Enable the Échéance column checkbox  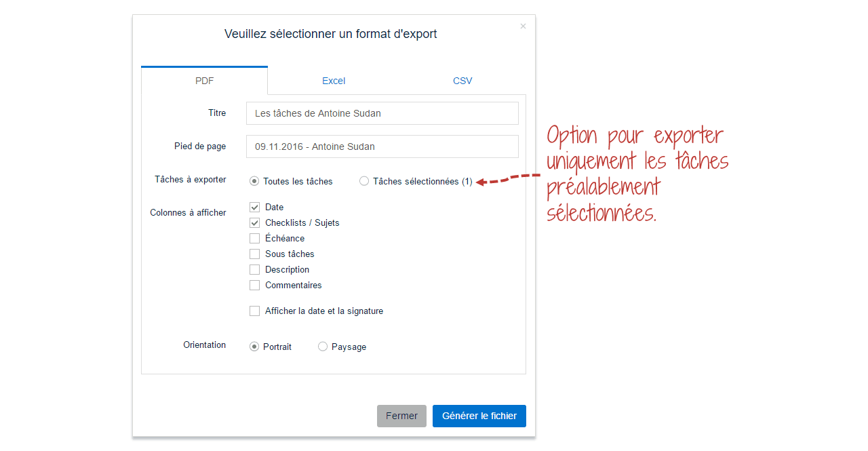coord(255,238)
